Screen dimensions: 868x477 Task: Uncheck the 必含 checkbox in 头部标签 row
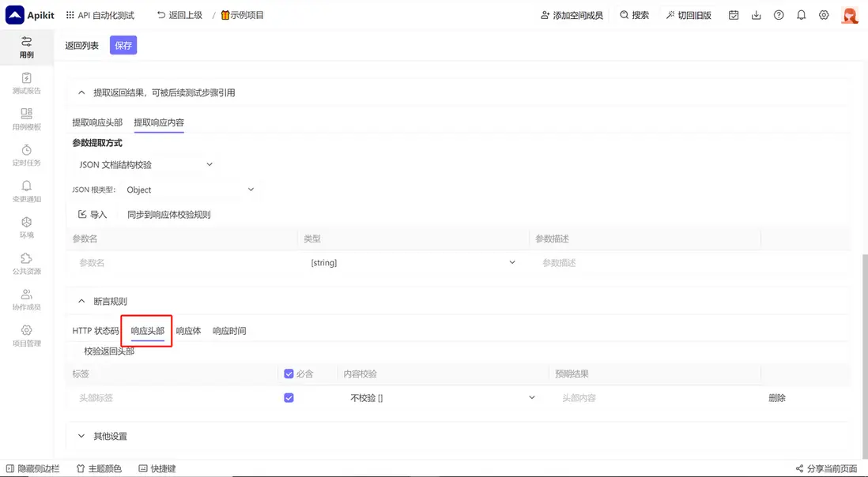(289, 397)
